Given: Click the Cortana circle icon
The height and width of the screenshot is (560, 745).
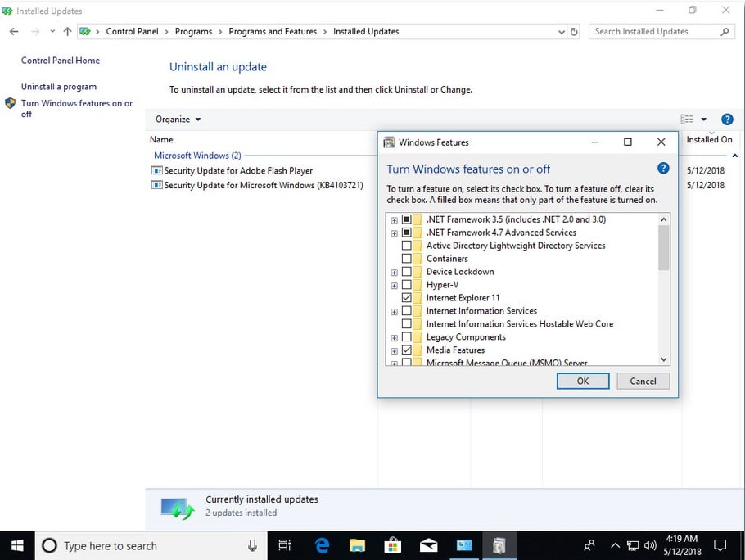Looking at the screenshot, I should click(x=49, y=546).
